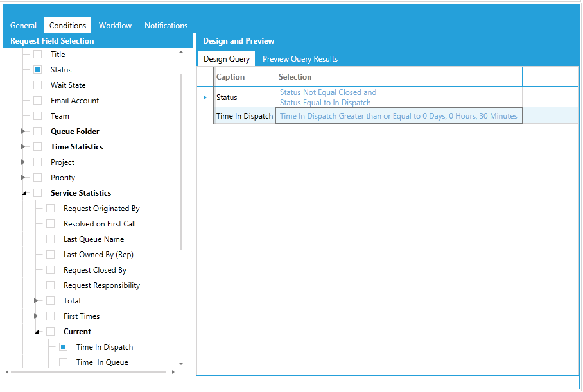
Task: Check the Priority checkbox
Action: coord(37,178)
